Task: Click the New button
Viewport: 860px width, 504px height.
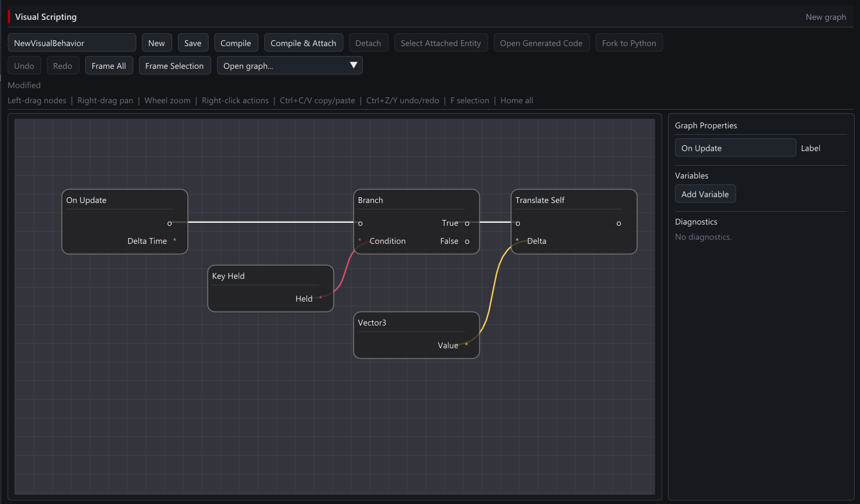Action: point(156,43)
